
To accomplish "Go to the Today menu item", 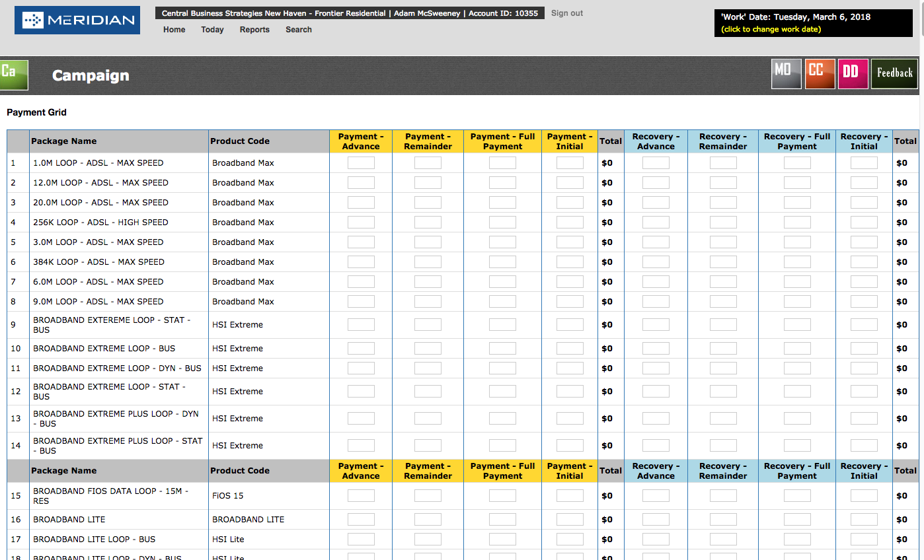I will click(212, 30).
